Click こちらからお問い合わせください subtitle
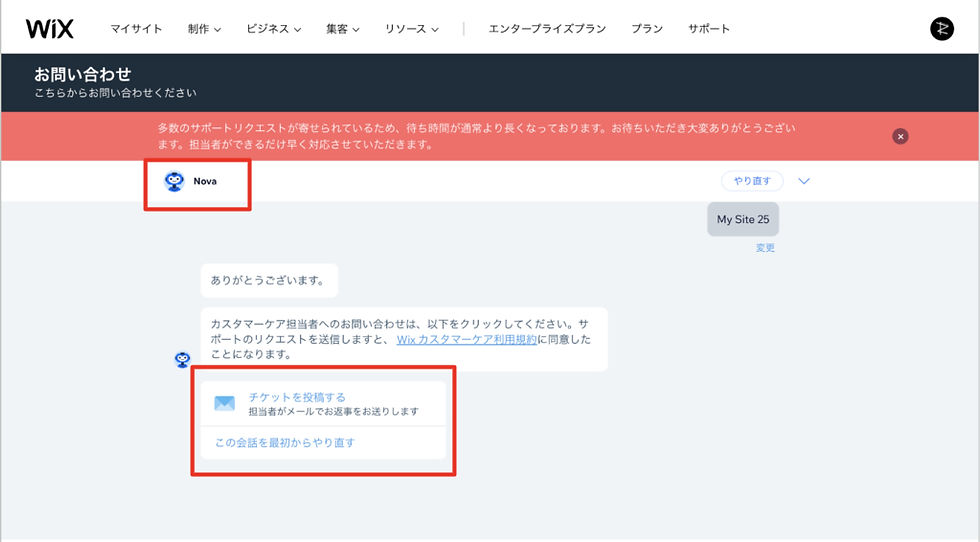 pyautogui.click(x=115, y=93)
